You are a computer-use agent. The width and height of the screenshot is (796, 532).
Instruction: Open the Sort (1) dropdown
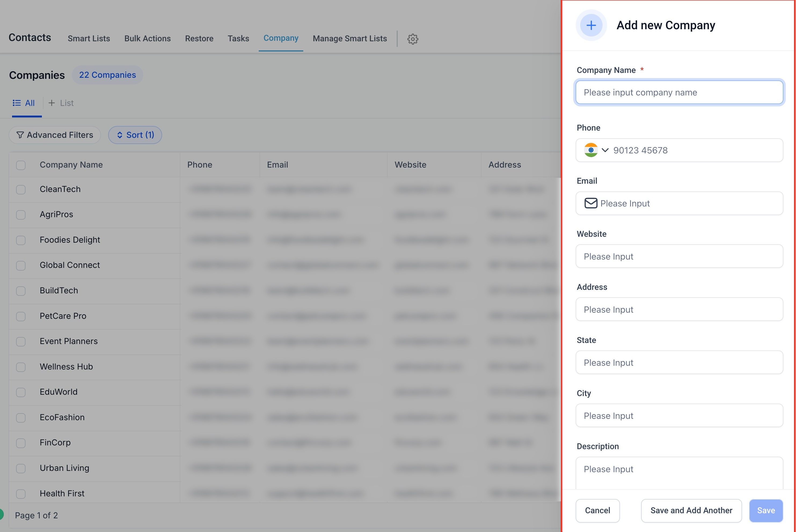(135, 135)
